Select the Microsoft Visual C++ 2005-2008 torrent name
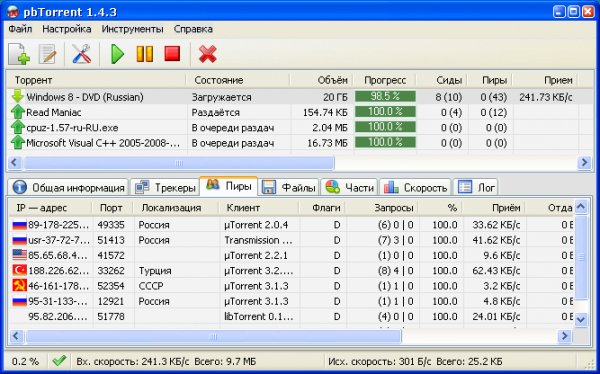This screenshot has width=600, height=374. pyautogui.click(x=103, y=143)
